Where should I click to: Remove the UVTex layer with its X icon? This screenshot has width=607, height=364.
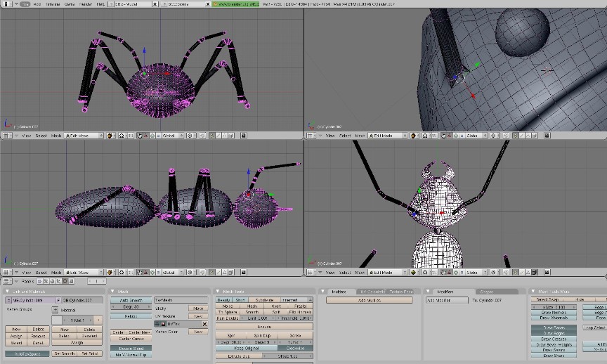pyautogui.click(x=204, y=324)
